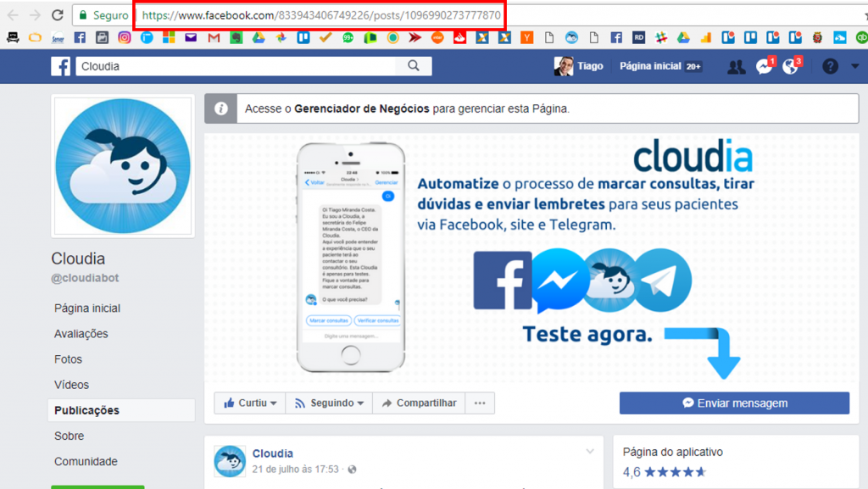Click the Cloudia avatar on the post
The image size is (868, 489).
[x=230, y=461]
